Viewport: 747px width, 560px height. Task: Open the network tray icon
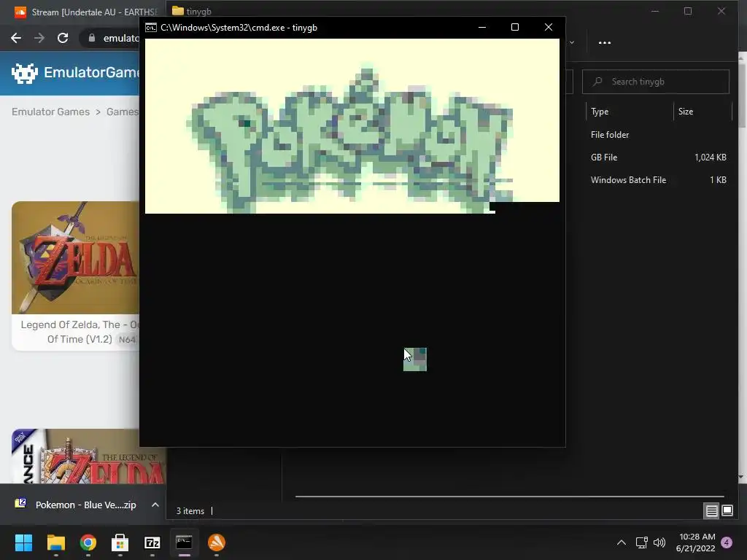click(641, 542)
